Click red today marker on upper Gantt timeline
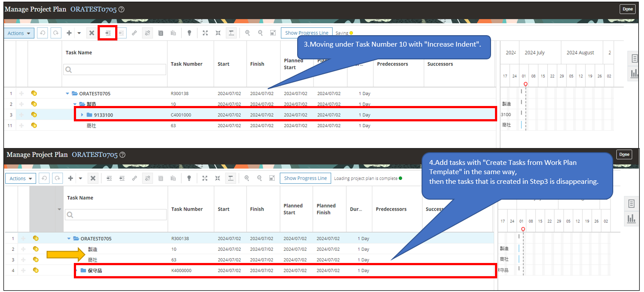The image size is (644, 292). (x=526, y=84)
